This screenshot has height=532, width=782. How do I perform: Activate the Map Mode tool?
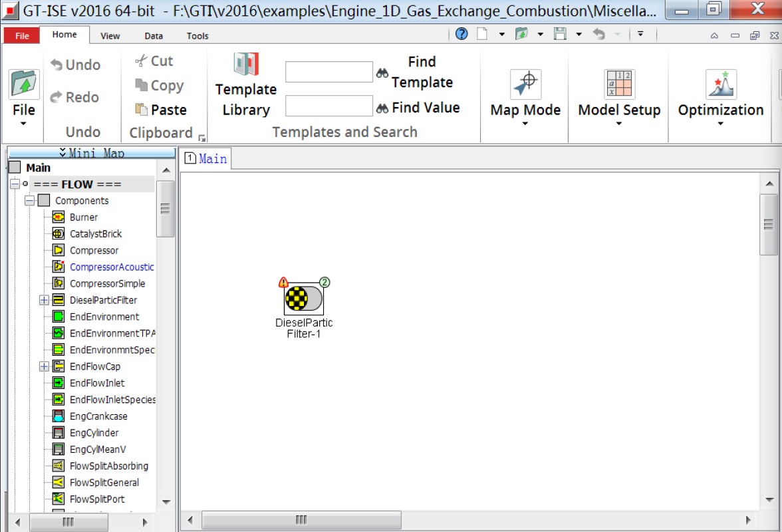coord(525,90)
